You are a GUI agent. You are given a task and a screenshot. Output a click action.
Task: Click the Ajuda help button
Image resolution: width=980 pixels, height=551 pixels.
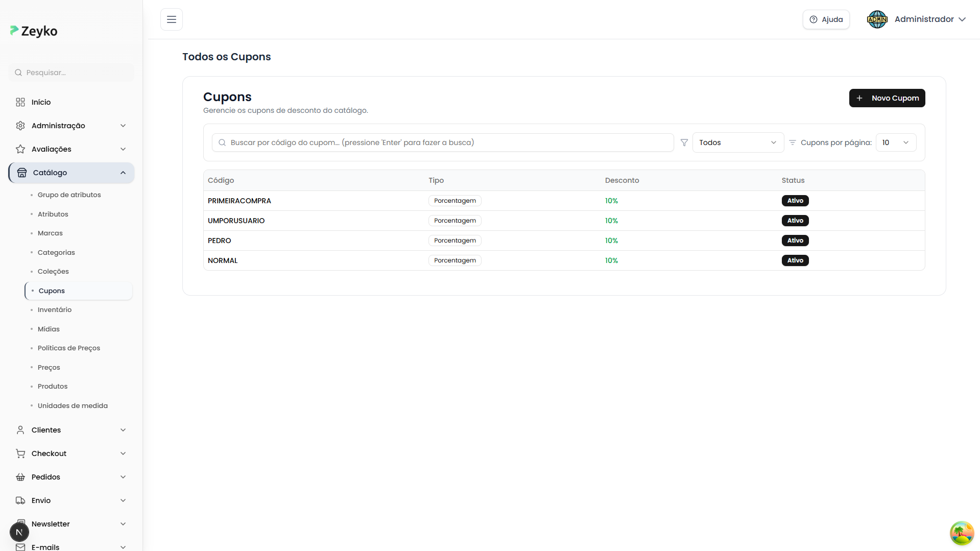point(826,19)
